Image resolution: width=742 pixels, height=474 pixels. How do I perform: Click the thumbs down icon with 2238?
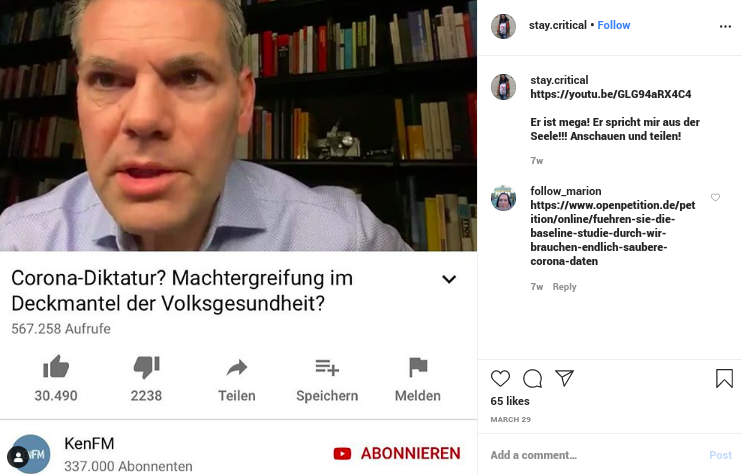click(x=147, y=367)
